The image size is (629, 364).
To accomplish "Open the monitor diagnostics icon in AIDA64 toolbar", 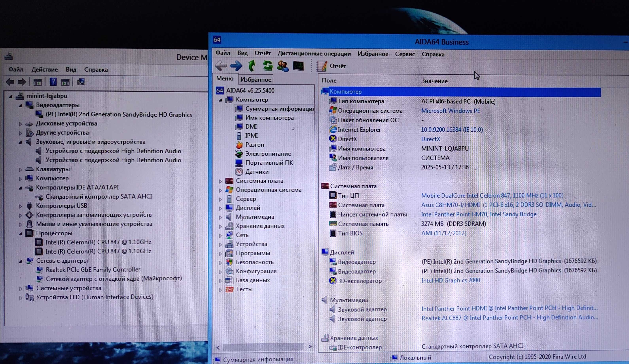I will (x=298, y=66).
